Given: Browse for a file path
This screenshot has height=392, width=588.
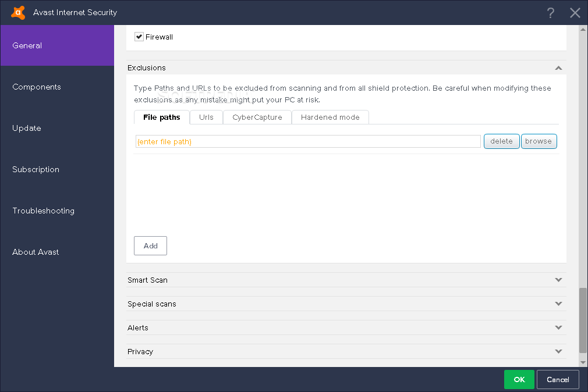Looking at the screenshot, I should [539, 141].
